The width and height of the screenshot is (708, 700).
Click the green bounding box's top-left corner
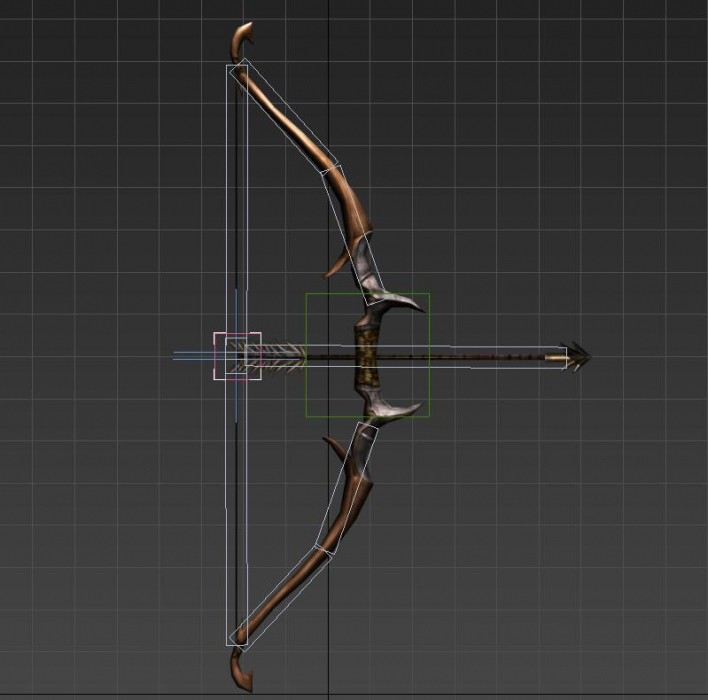click(x=306, y=294)
